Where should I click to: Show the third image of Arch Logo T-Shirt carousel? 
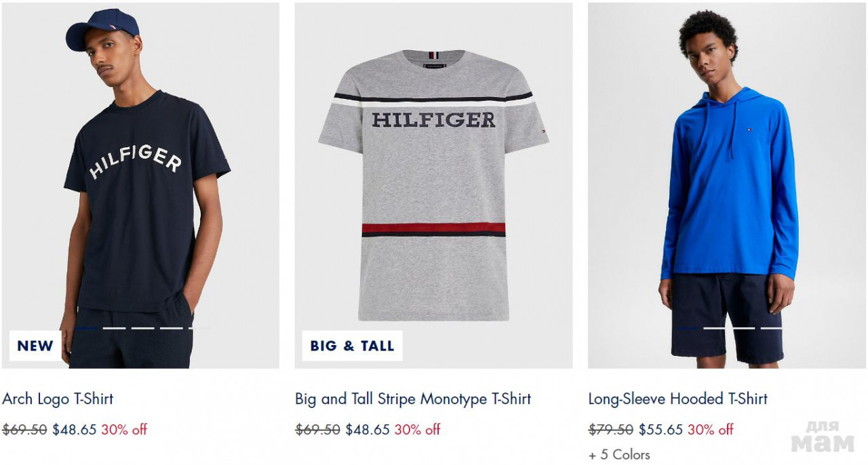(x=143, y=328)
